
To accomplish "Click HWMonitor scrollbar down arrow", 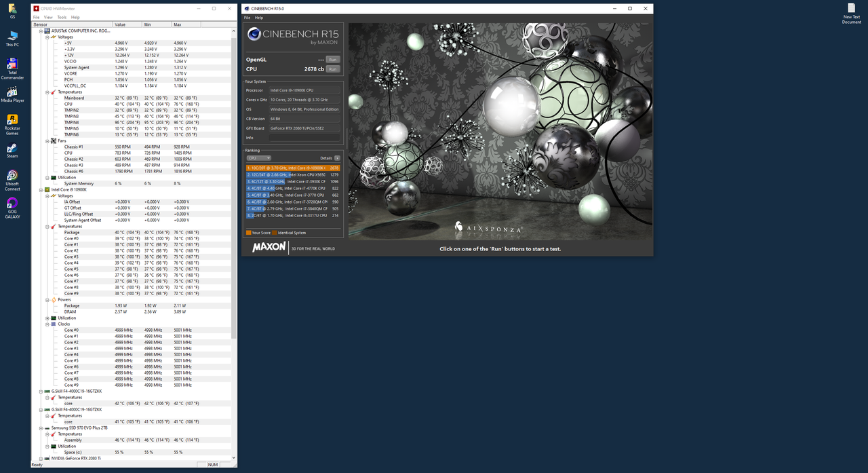I will pos(234,457).
